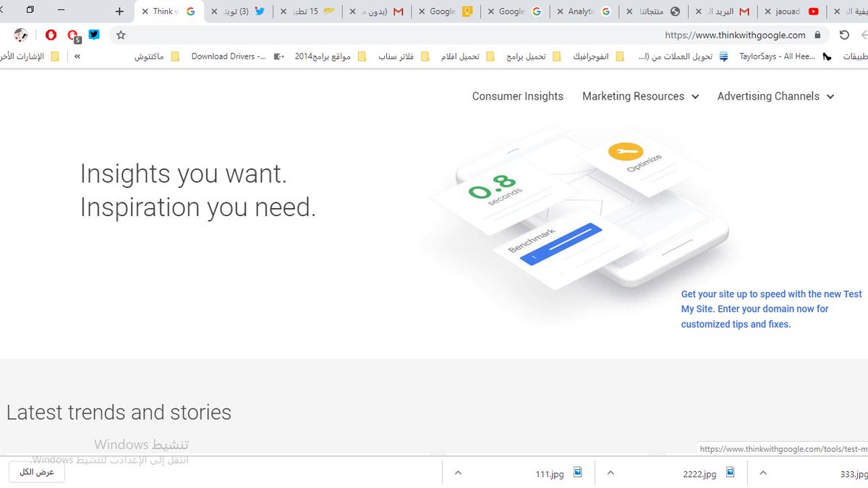Expand the Advertising Channels menu
Screen dimensions: 868x488
[x=775, y=96]
